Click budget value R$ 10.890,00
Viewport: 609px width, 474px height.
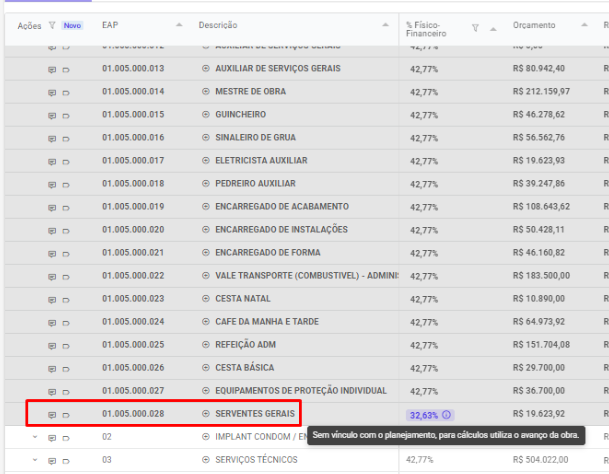(x=539, y=299)
